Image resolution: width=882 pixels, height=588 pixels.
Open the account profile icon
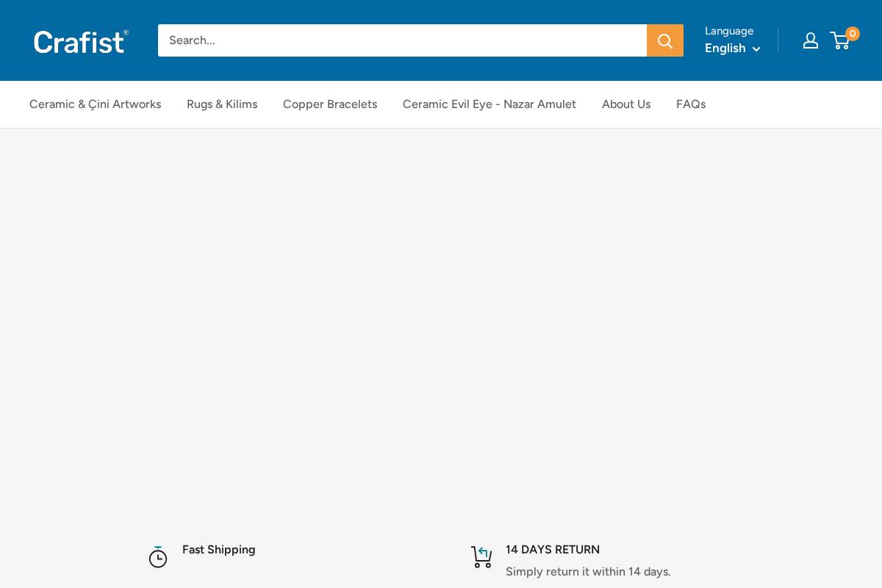pyautogui.click(x=810, y=40)
